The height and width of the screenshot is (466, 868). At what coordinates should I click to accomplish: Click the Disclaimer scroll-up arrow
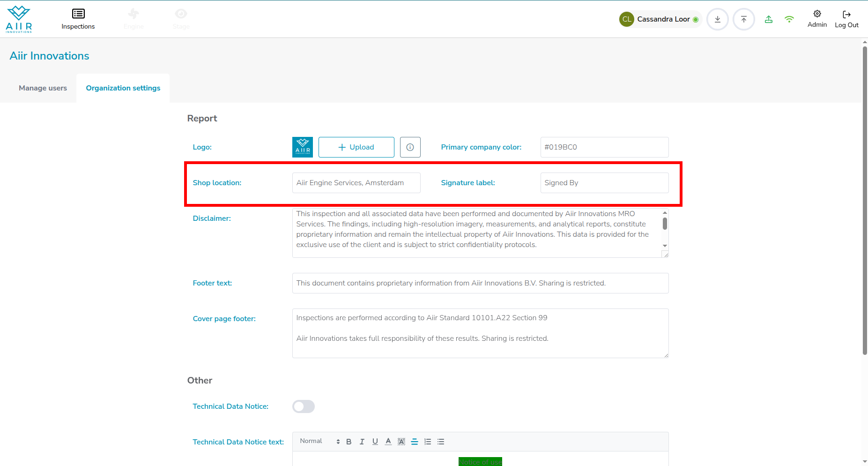665,213
